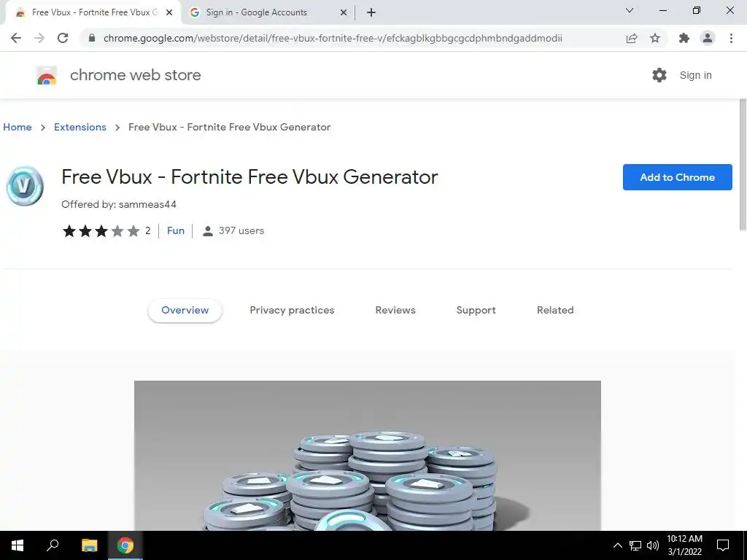Open the taskbar clock and date
Viewport: 747px width, 560px height.
684,545
